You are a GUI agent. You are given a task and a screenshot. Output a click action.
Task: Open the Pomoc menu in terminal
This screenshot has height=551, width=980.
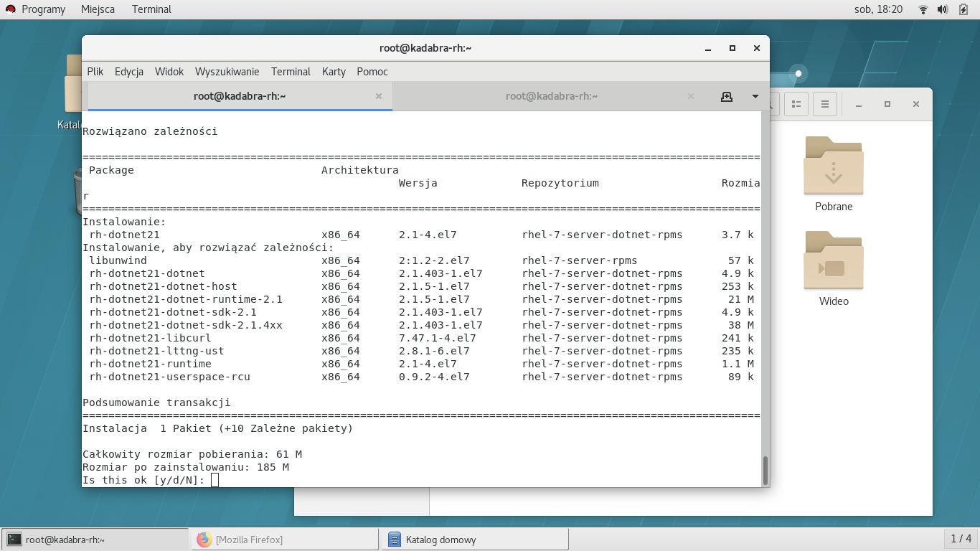(x=372, y=72)
